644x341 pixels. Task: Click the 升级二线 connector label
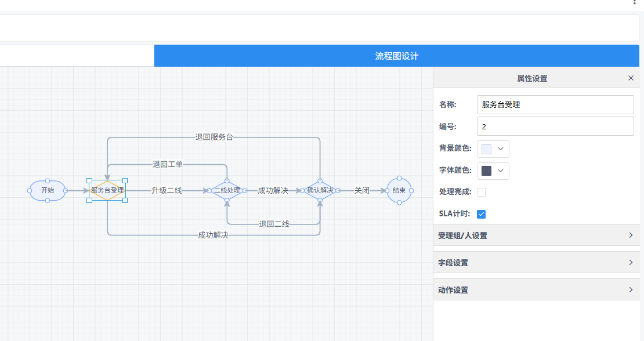pos(167,190)
